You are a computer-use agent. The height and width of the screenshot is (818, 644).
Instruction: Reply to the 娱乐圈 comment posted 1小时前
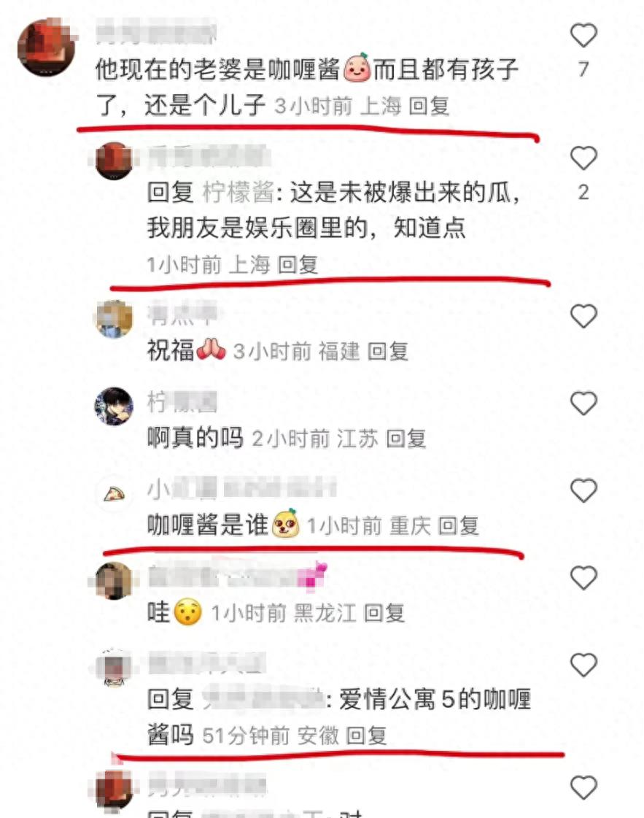pyautogui.click(x=298, y=264)
